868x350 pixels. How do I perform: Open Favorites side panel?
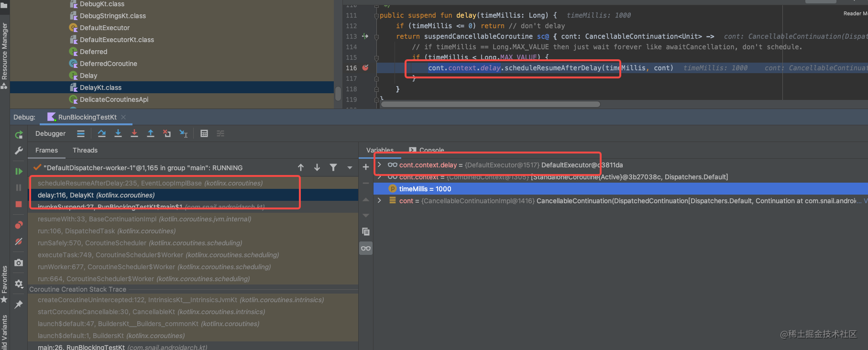pos(4,285)
